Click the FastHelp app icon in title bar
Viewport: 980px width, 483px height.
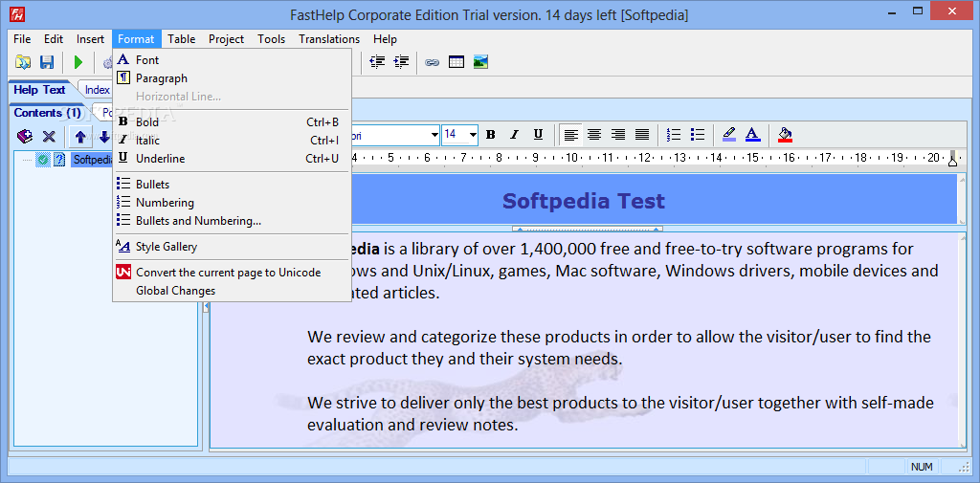(17, 14)
